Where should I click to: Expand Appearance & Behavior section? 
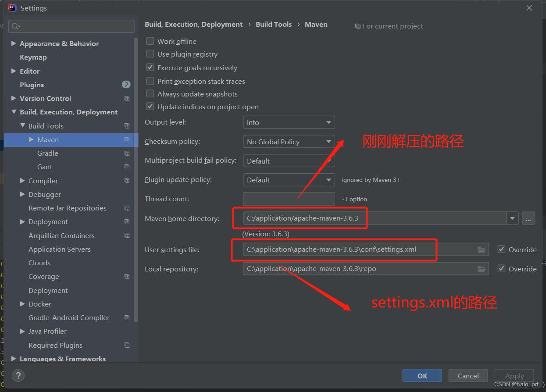coord(14,43)
